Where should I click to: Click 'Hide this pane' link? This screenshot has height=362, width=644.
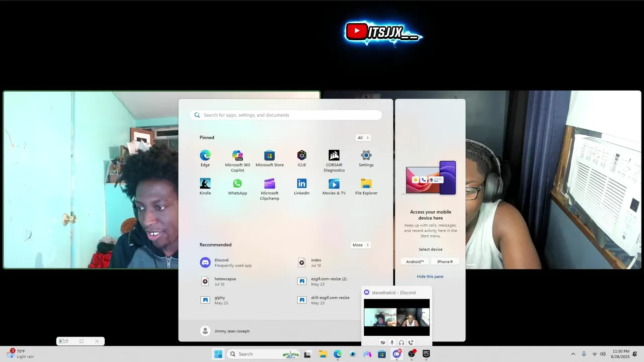(x=430, y=277)
